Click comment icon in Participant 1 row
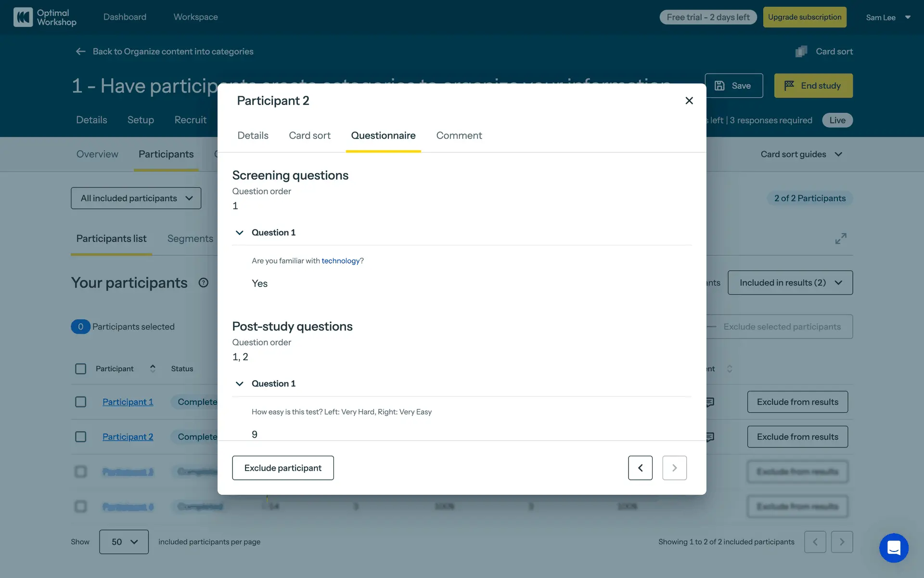924x578 pixels. tap(710, 402)
